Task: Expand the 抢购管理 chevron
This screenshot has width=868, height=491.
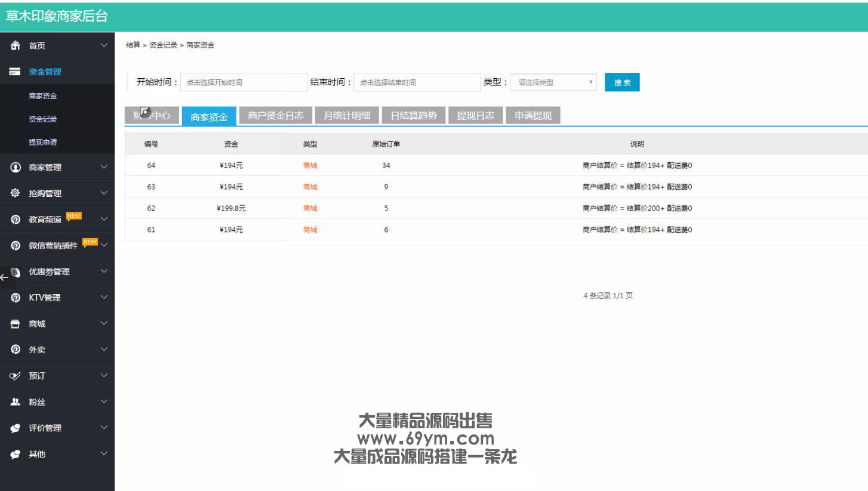Action: tap(104, 193)
